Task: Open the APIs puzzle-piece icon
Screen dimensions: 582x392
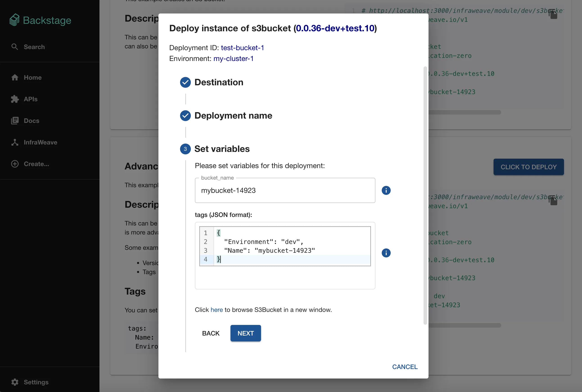Action: [15, 99]
